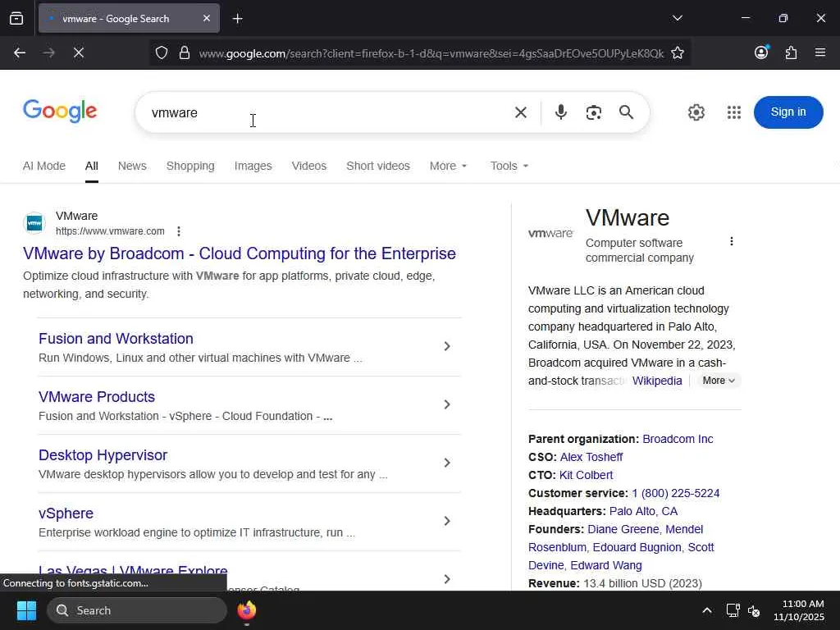Open knowledge panel three-dot options menu

(731, 242)
